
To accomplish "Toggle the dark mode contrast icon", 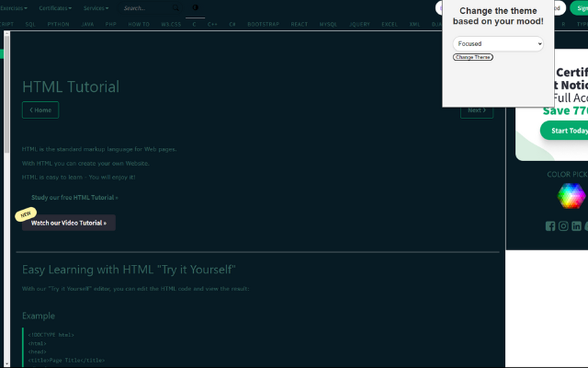I will 196,7.
